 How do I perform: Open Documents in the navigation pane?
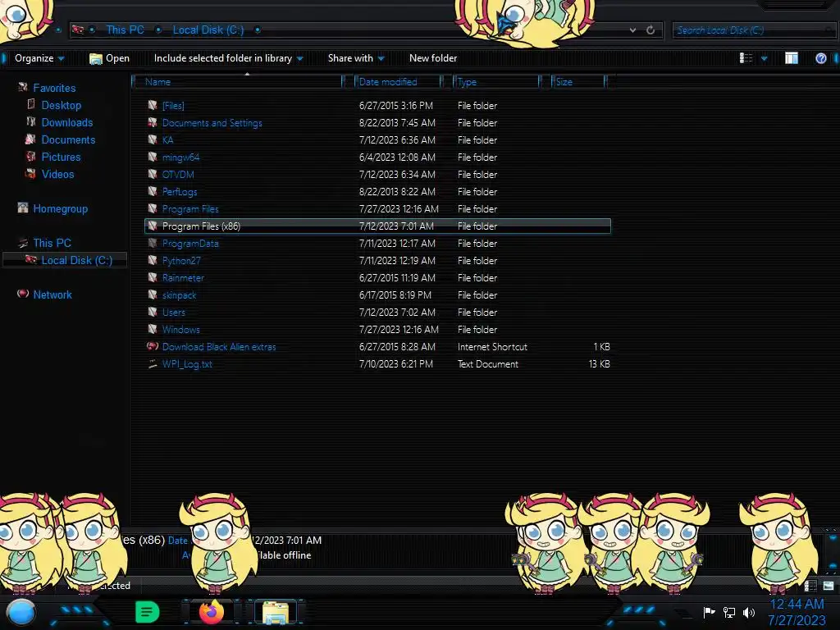(68, 139)
